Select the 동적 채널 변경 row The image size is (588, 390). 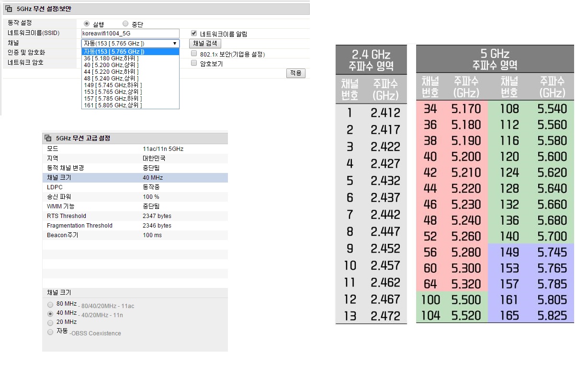click(135, 168)
